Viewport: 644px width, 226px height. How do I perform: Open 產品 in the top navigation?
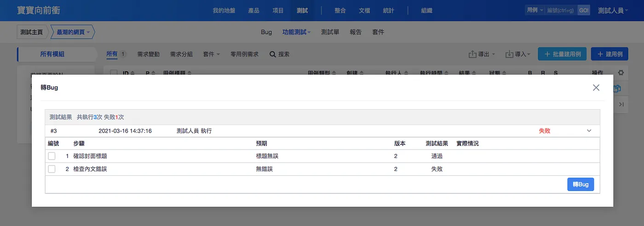[253, 10]
